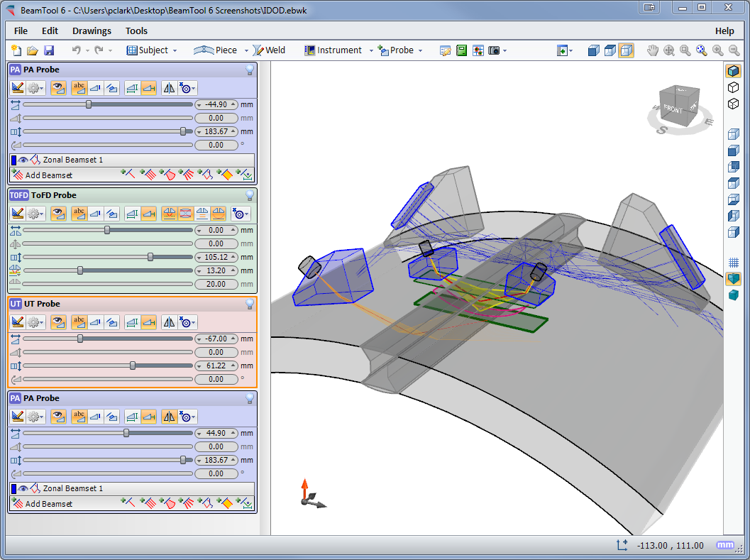Open the Help menu
The width and height of the screenshot is (750, 560).
click(724, 31)
